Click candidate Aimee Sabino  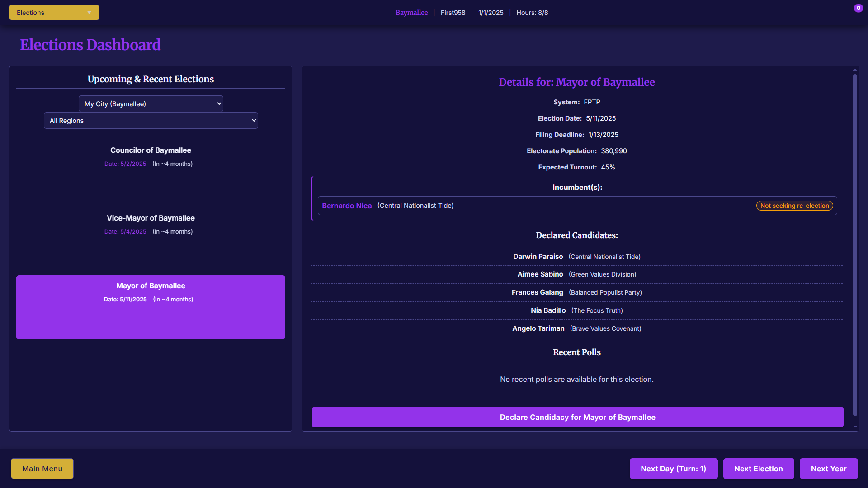[540, 274]
